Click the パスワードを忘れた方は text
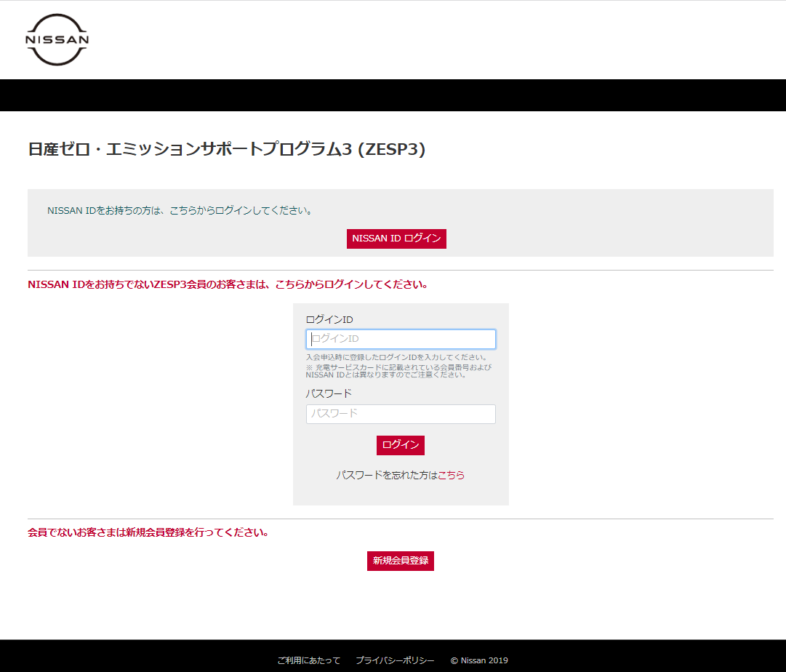Viewport: 786px width, 672px height. coord(386,475)
